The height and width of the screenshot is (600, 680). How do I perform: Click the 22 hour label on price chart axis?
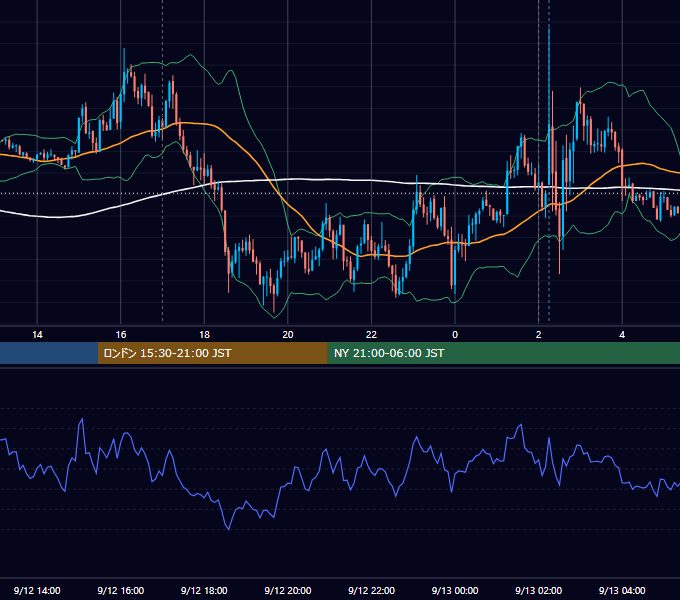[371, 334]
